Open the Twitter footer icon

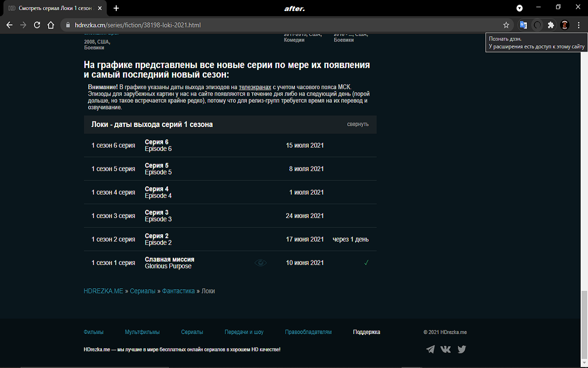pos(462,349)
